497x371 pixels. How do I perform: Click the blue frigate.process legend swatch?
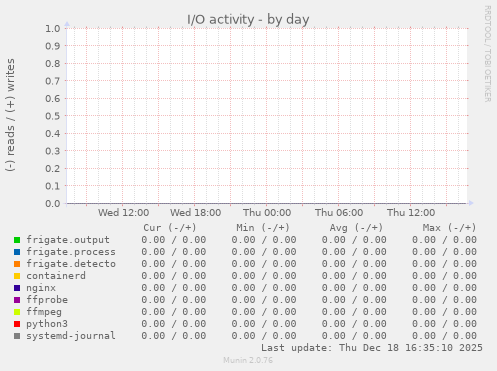click(x=17, y=252)
